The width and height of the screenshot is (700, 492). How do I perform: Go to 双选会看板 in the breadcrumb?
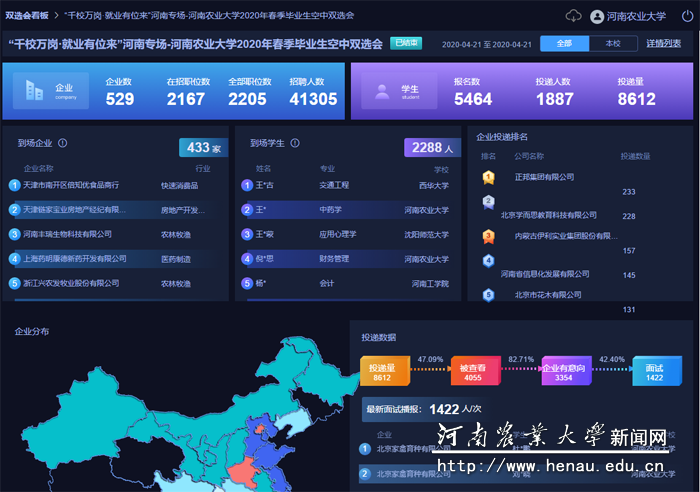coord(26,16)
